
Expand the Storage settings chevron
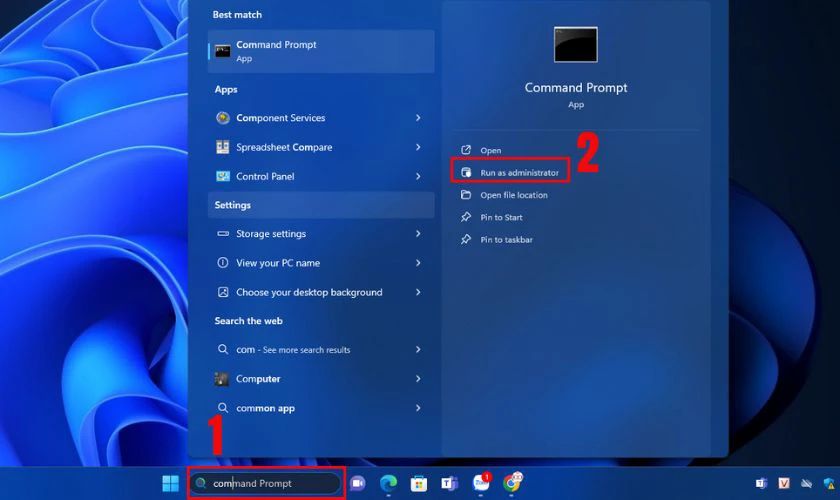(418, 234)
